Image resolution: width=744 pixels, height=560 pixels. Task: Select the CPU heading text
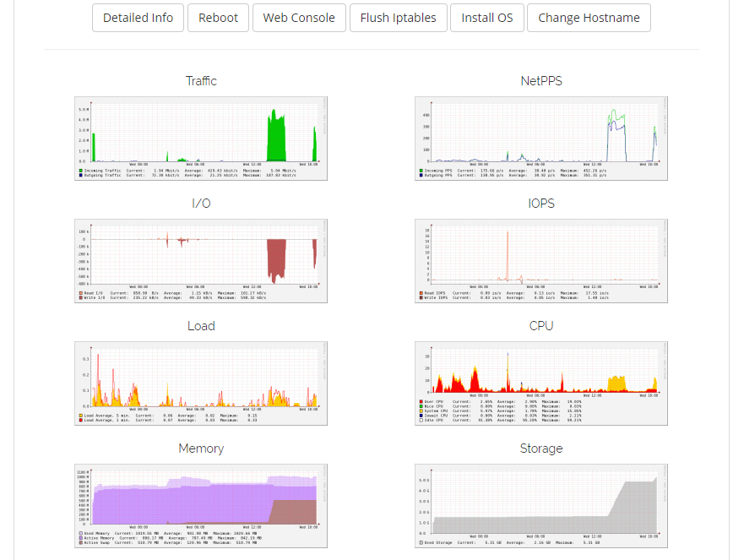pyautogui.click(x=541, y=326)
